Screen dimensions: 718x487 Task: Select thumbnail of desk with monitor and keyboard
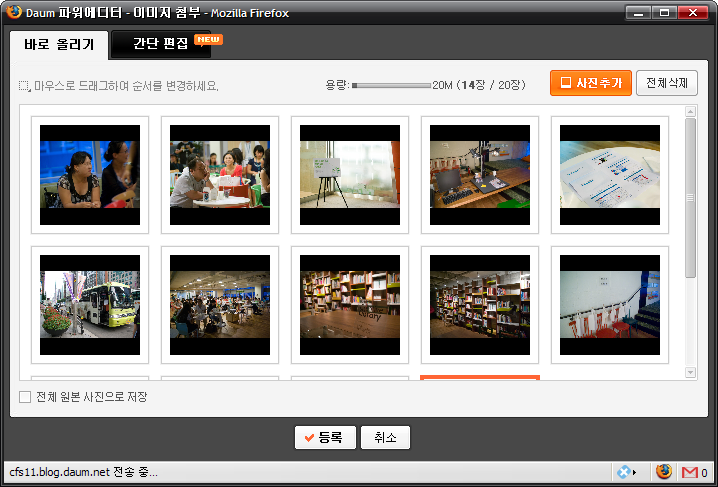click(480, 175)
